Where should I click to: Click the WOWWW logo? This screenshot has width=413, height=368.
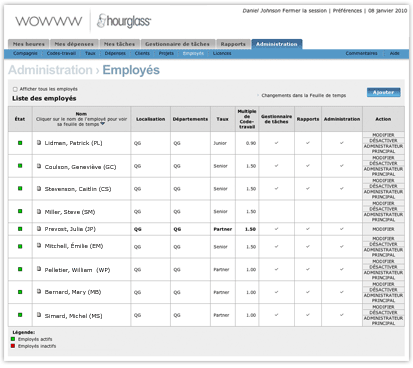click(x=49, y=21)
